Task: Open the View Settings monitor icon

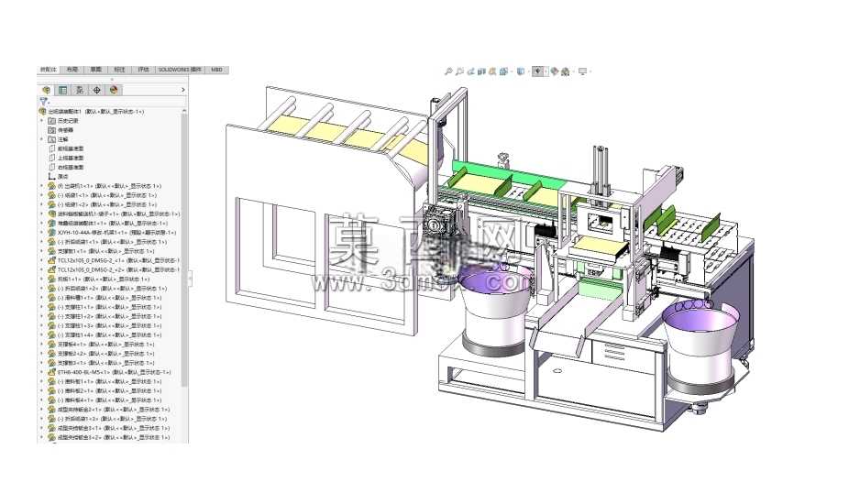Action: (582, 71)
